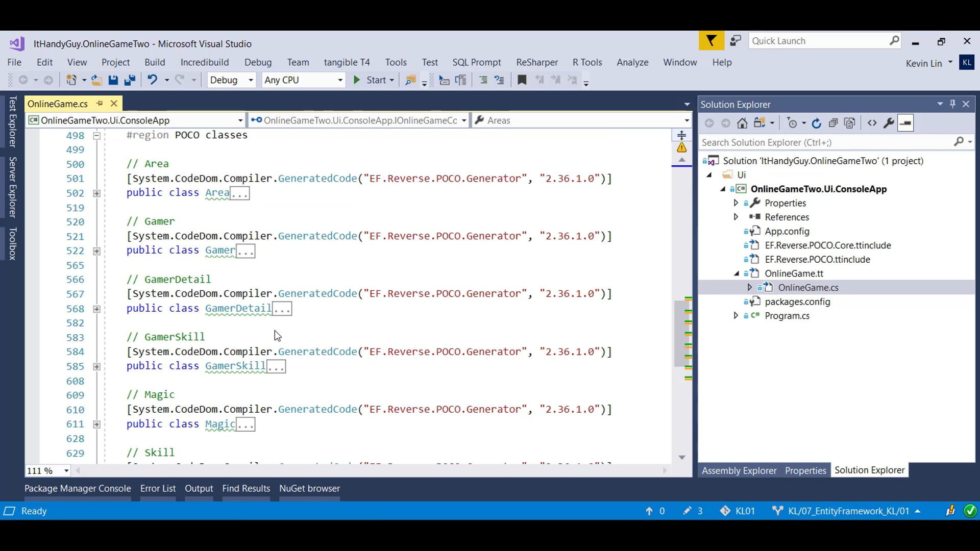This screenshot has height=551, width=980.
Task: Expand the collapsed Gamer class region
Action: [96, 251]
